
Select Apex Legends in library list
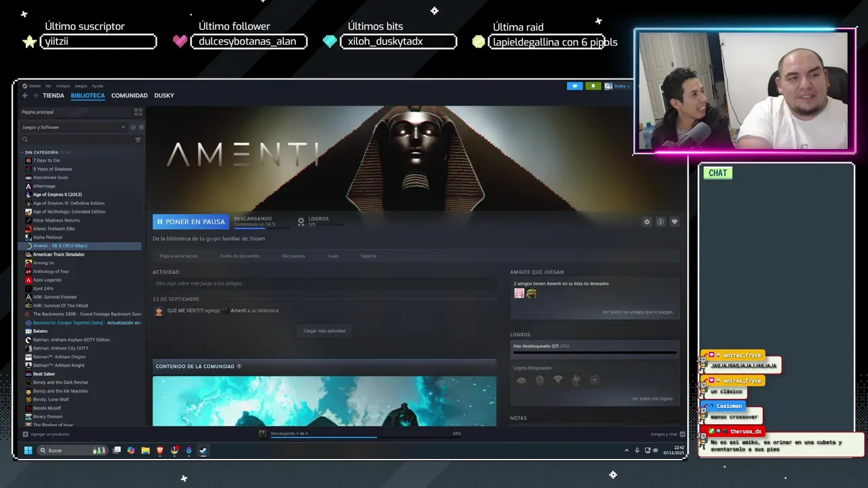click(x=47, y=280)
